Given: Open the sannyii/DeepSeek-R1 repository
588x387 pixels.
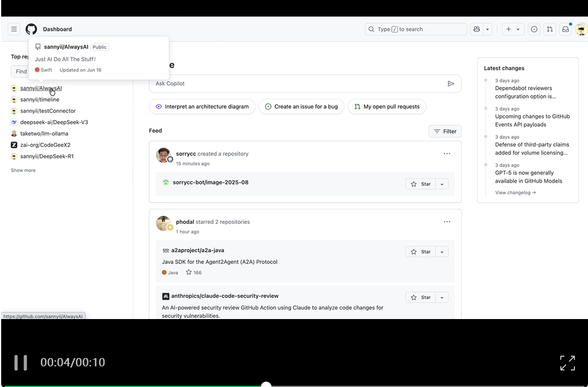Looking at the screenshot, I should (x=47, y=156).
